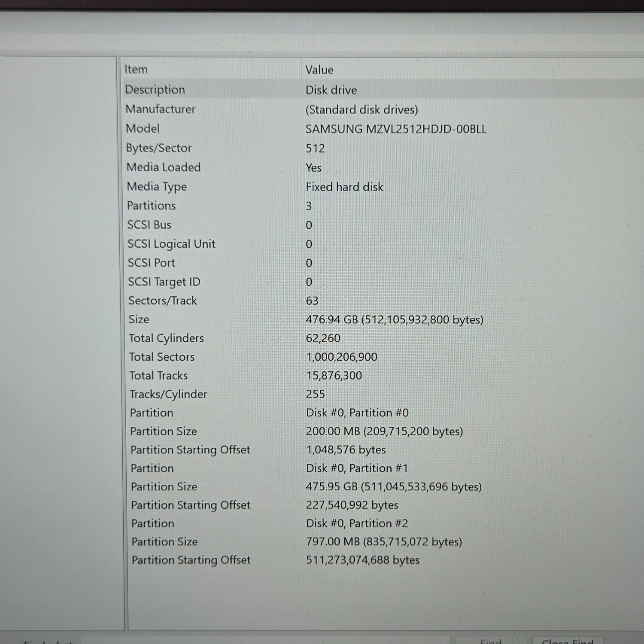Select the (Standard disk drives) value
Viewport: 644px width, 644px height.
(361, 109)
